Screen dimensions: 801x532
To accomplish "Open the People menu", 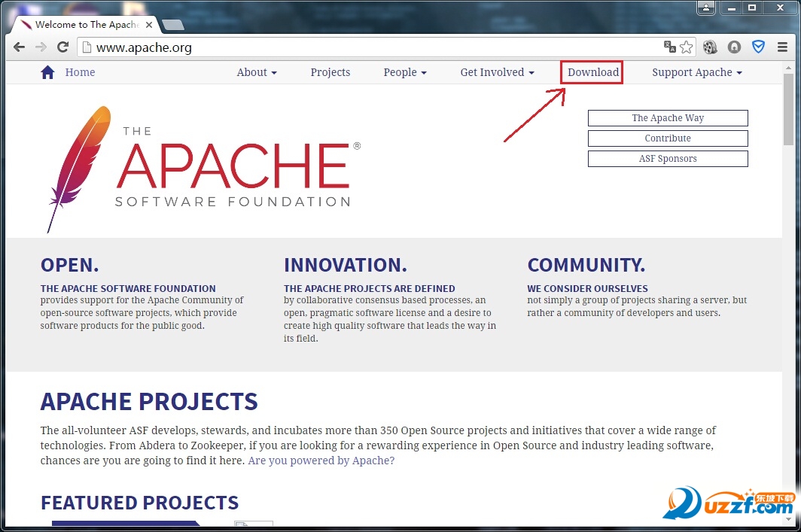I will [404, 72].
